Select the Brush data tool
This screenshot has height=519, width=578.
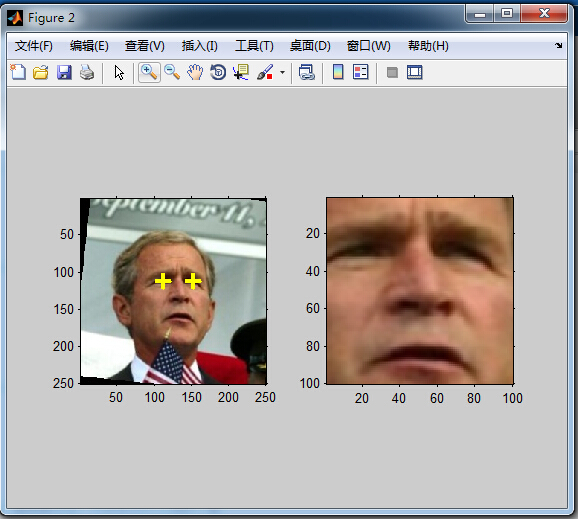tap(265, 72)
